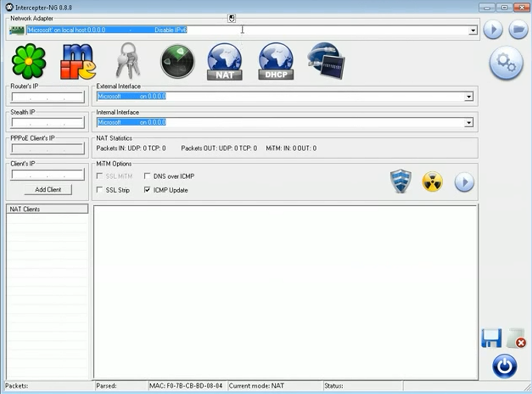The image size is (532, 394).
Task: Open the Network Adapter dropdown
Action: coord(472,30)
